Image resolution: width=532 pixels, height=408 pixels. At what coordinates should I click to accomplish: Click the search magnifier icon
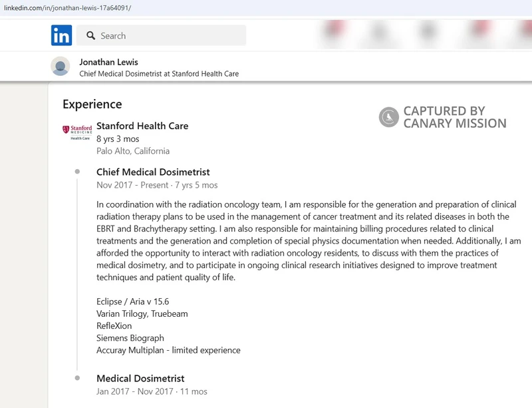point(90,35)
